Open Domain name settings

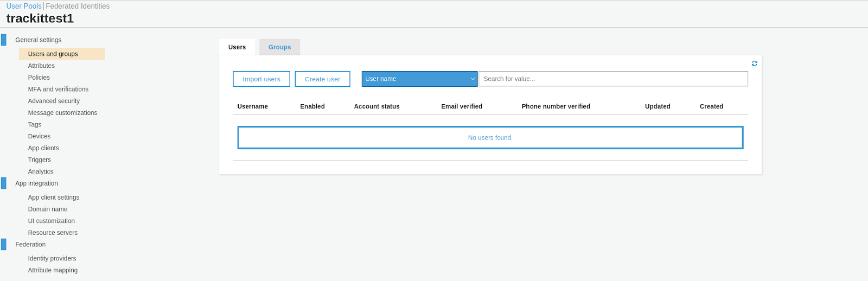pyautogui.click(x=48, y=209)
